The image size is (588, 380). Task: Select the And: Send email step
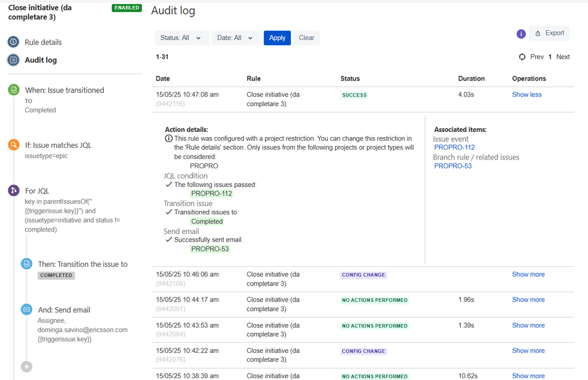[64, 310]
